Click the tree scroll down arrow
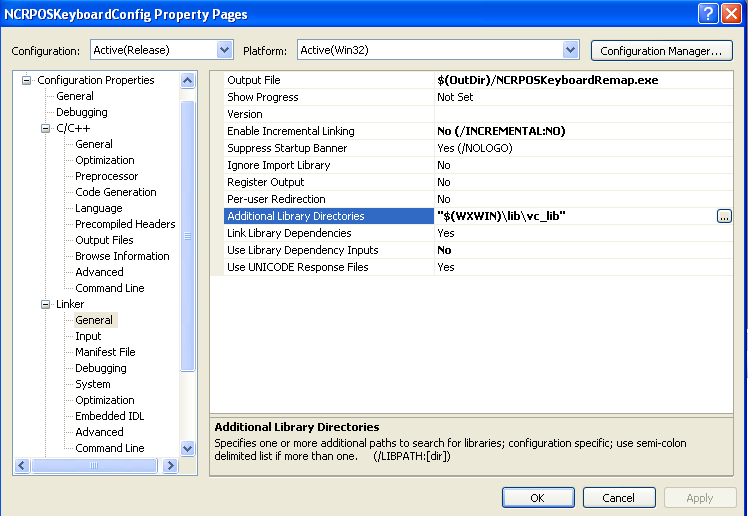Viewport: 748px width, 516px height. pyautogui.click(x=187, y=448)
